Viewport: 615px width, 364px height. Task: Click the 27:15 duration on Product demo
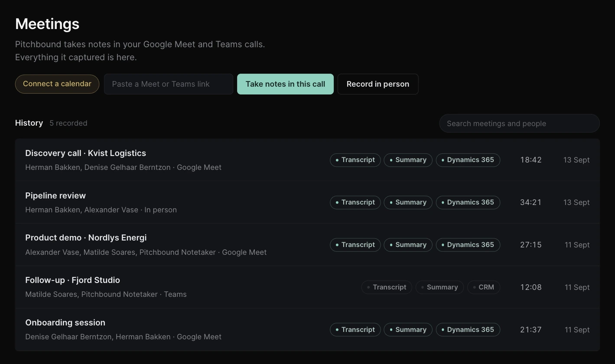(531, 245)
